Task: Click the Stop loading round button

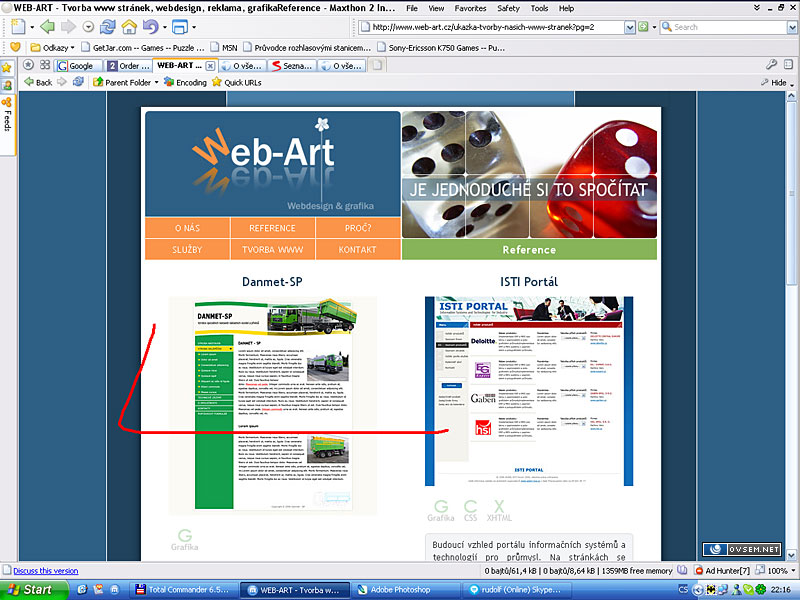Action: (x=88, y=27)
